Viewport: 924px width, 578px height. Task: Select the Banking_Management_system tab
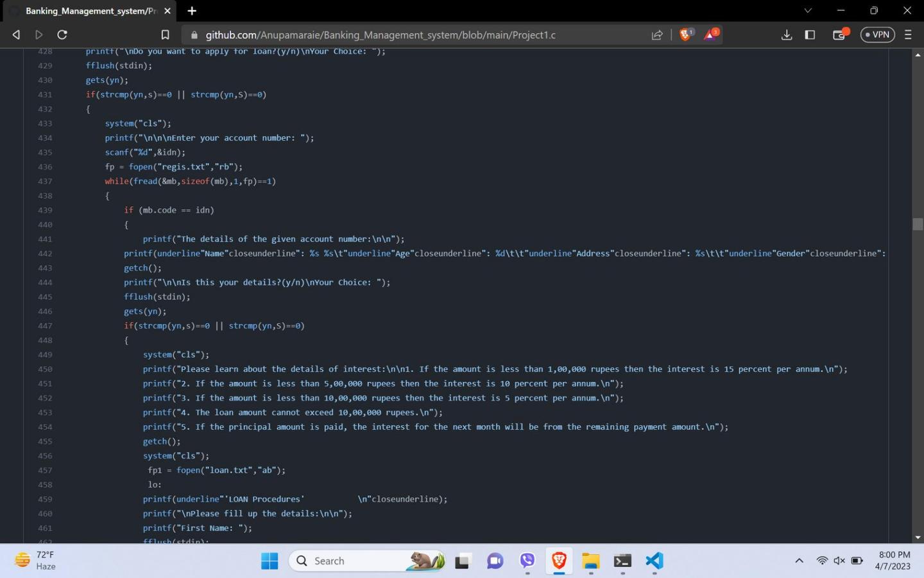pyautogui.click(x=90, y=11)
